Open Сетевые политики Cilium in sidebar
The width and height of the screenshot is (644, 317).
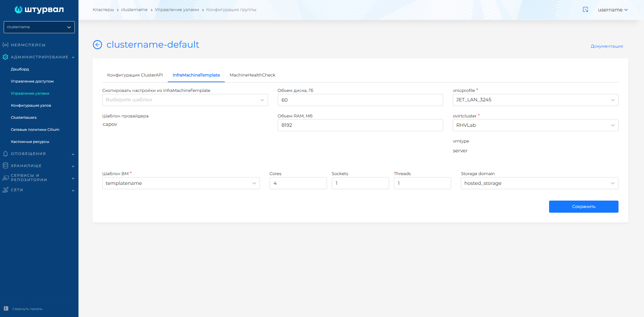(x=35, y=129)
